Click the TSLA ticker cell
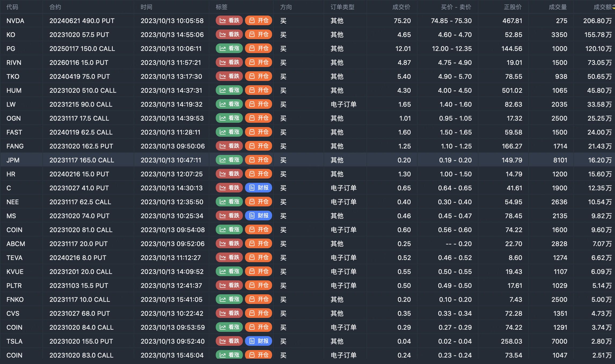Viewport: 615px width, 364px height. [x=14, y=341]
